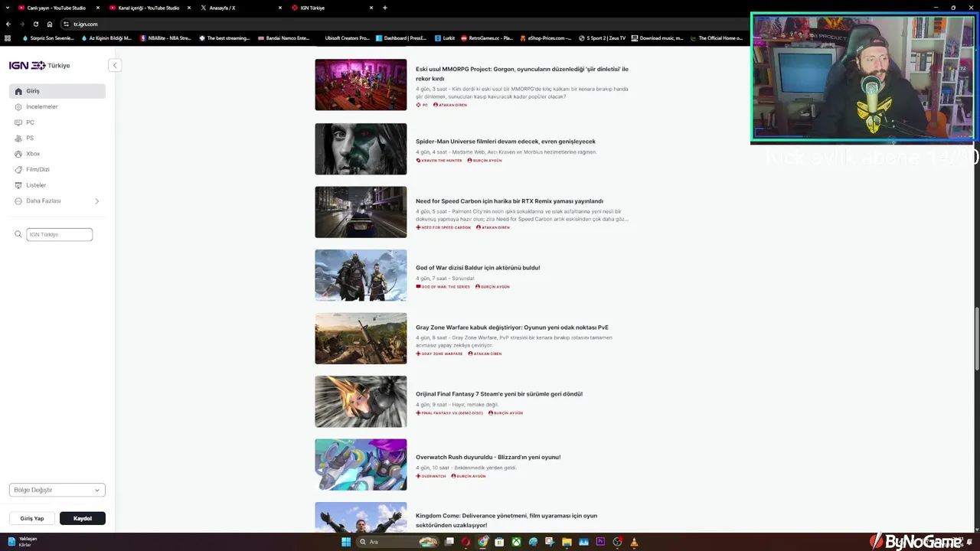Click browser reload button

click(35, 24)
